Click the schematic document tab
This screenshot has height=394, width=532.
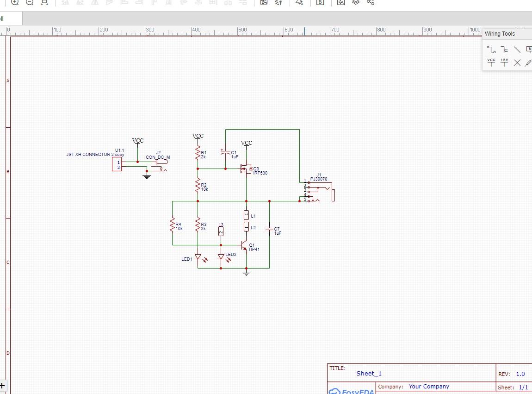pos(11,19)
